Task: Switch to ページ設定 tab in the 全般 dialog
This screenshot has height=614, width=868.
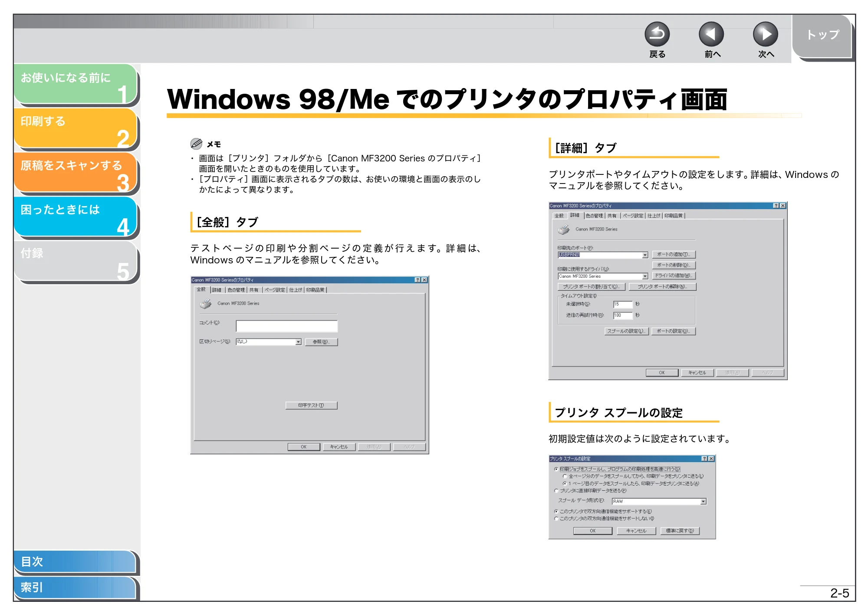Action: tap(275, 290)
